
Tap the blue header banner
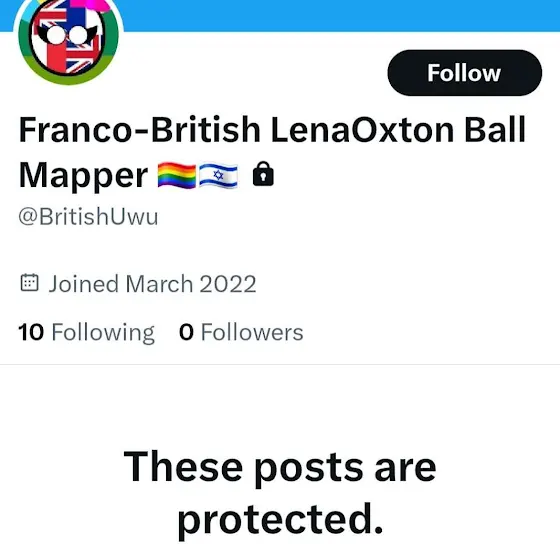[x=339, y=15]
